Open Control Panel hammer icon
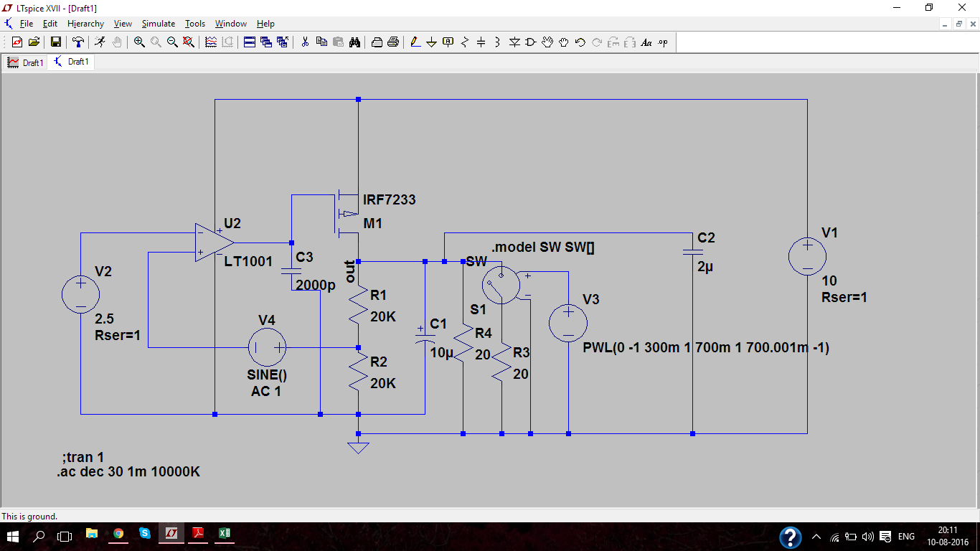 [77, 42]
